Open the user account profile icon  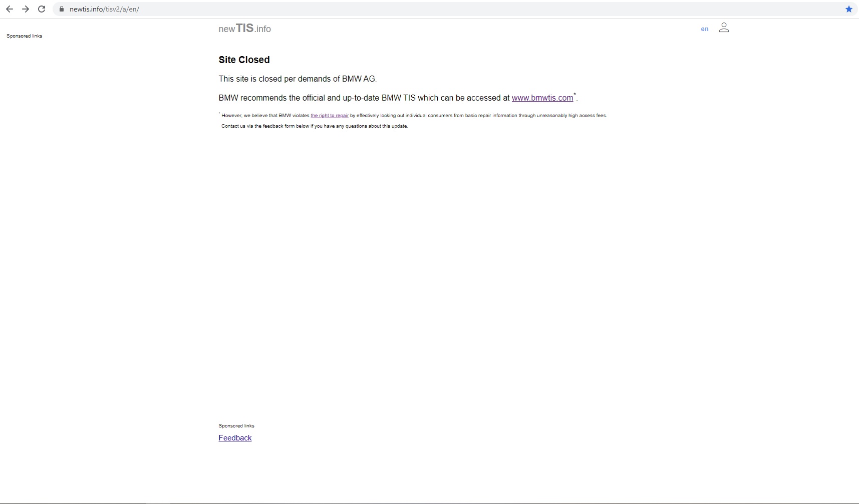pos(724,28)
